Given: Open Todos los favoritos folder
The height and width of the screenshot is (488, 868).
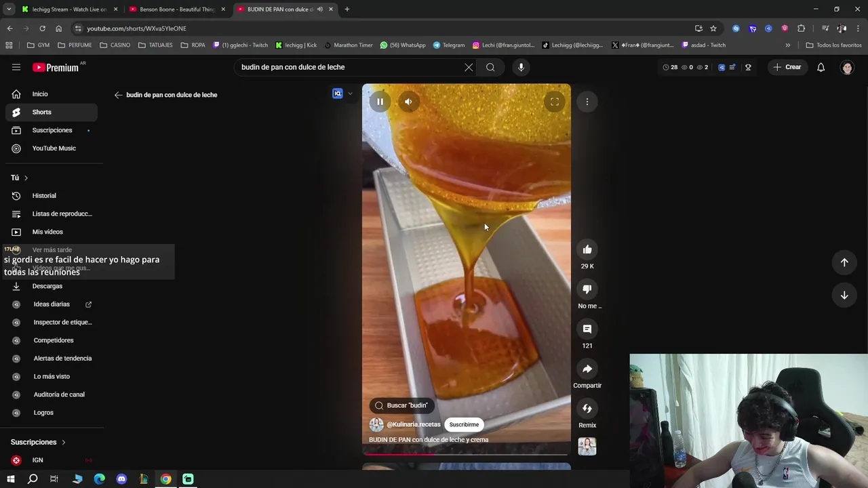Looking at the screenshot, I should (833, 45).
